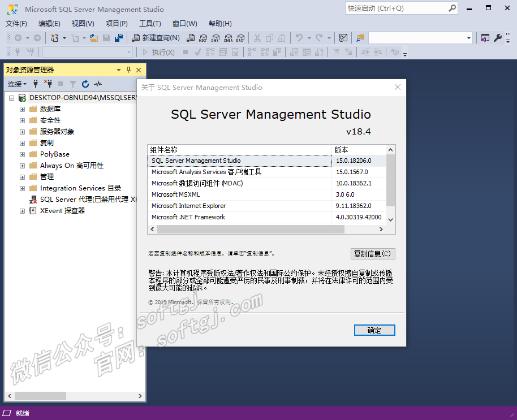Click the New Project toolbar icon
The image size is (517, 420).
click(55, 38)
